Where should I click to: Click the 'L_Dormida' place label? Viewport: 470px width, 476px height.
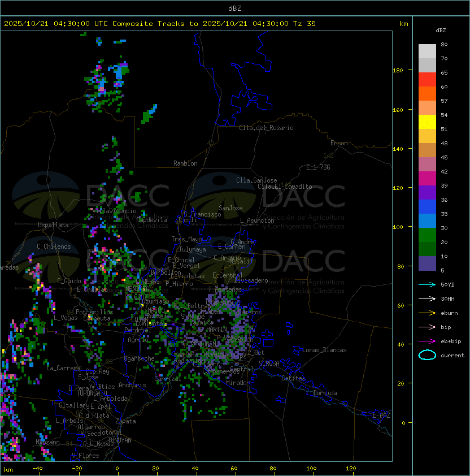pos(321,393)
